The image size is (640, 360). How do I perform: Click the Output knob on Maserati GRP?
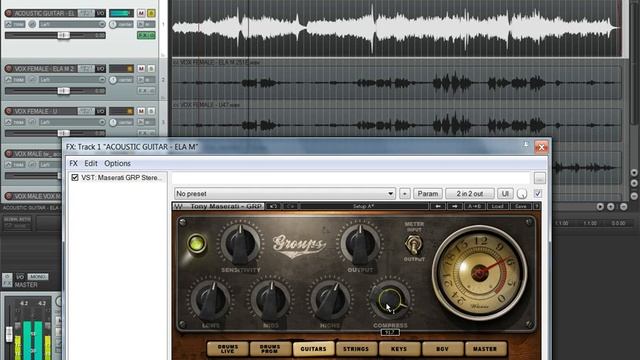pos(360,244)
